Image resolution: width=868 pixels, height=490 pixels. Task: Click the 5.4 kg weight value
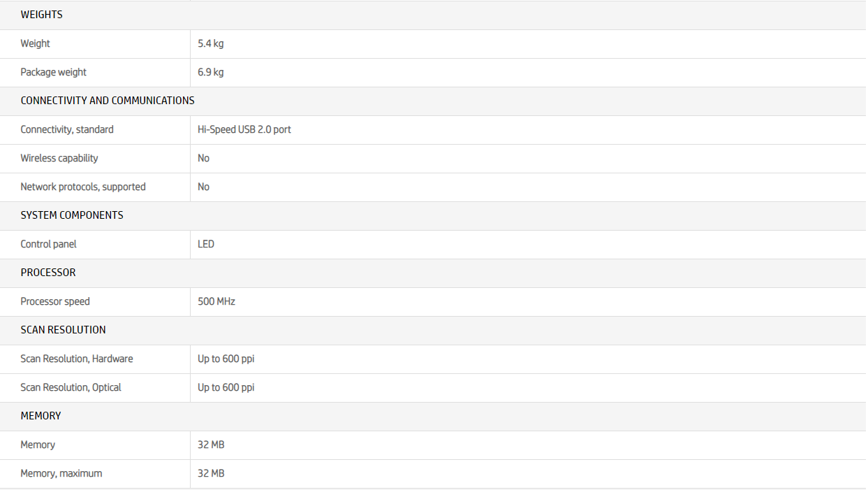[210, 43]
